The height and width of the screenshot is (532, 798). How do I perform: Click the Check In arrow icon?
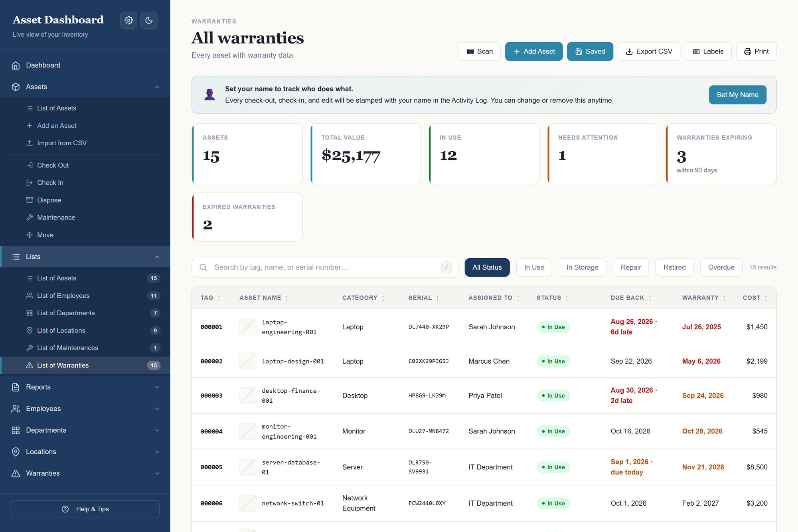coord(30,183)
